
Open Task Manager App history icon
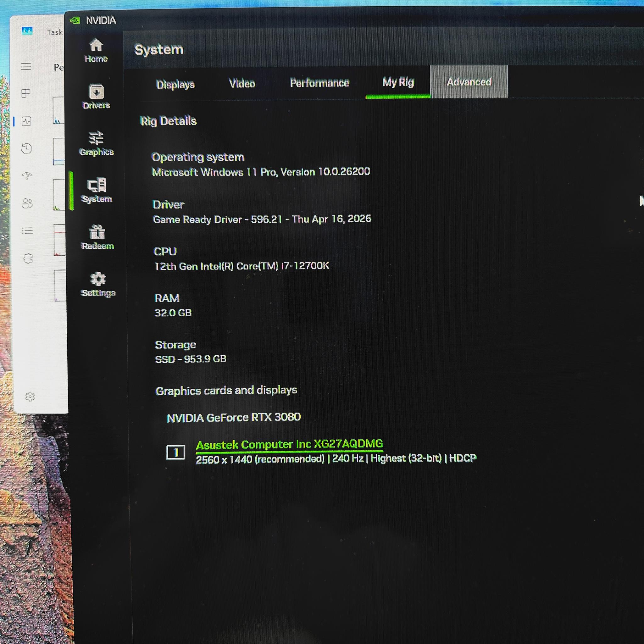pos(27,148)
